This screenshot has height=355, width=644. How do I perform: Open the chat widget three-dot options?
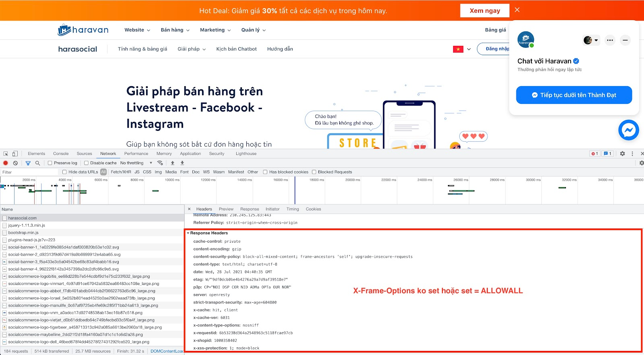click(x=610, y=40)
